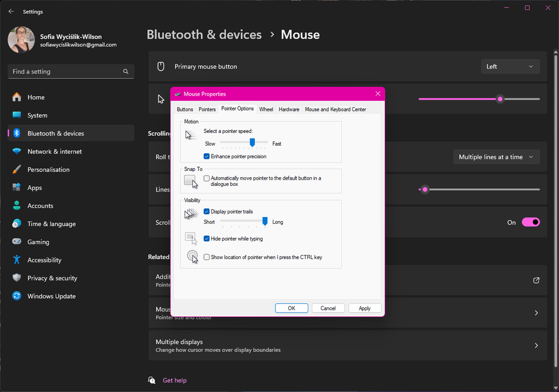Open the Primary mouse button dropdown

click(509, 66)
